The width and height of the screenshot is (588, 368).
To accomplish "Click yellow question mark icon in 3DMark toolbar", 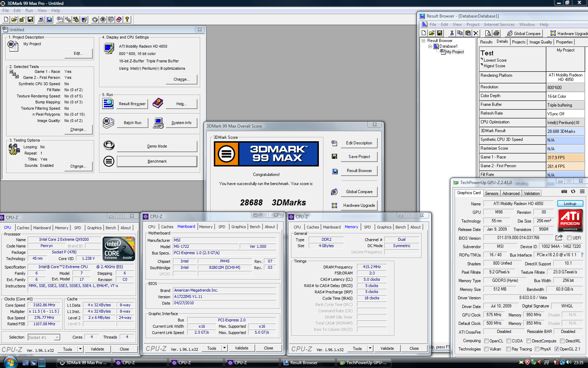I will coord(127,20).
